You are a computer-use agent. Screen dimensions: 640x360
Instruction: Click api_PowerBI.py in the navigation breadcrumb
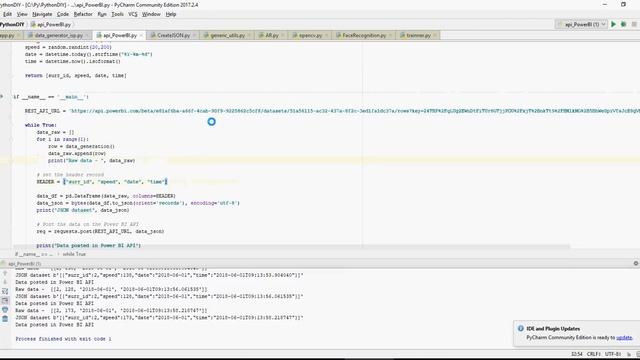[51, 24]
